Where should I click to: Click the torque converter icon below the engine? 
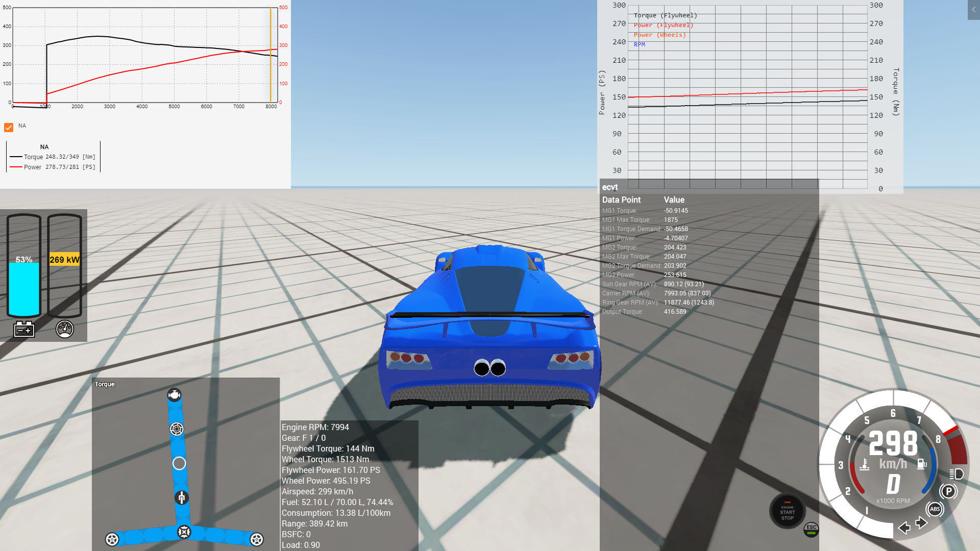point(177,429)
